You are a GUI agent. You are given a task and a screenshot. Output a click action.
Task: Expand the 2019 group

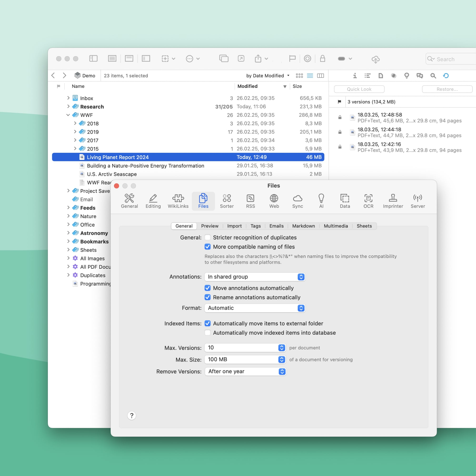[75, 132]
